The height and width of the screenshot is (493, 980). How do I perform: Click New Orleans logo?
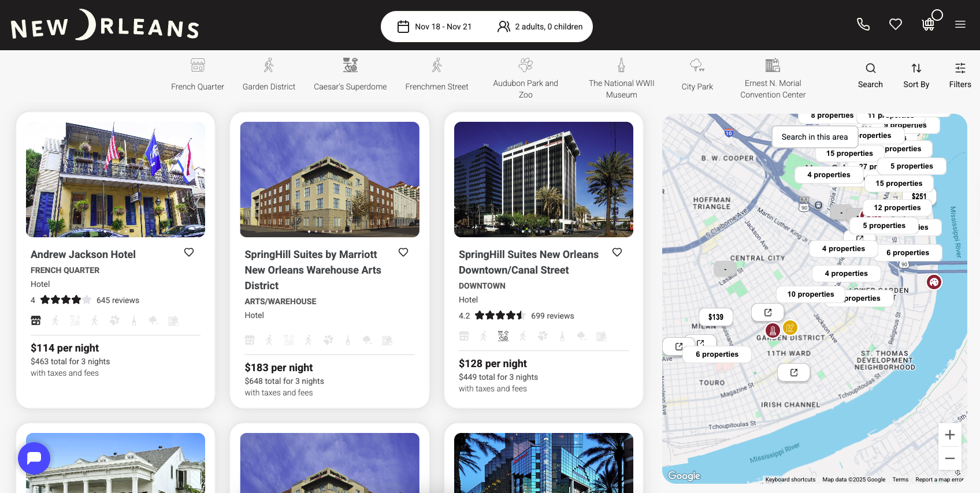[105, 25]
